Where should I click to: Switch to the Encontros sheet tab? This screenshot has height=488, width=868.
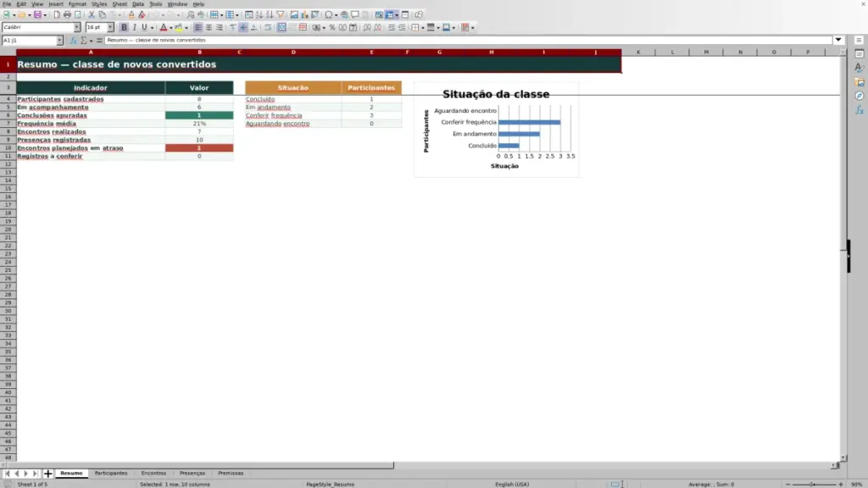click(153, 474)
